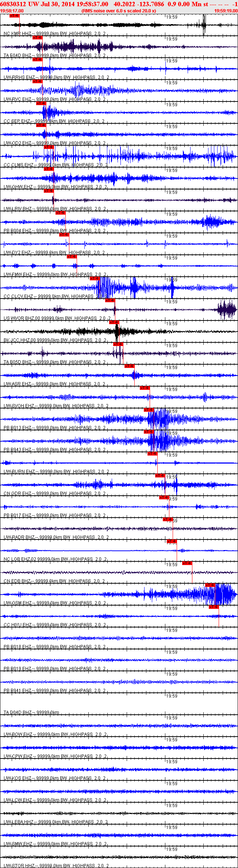
Task: Click the pick flag on the UW LRIV trace
Action: 49,191
